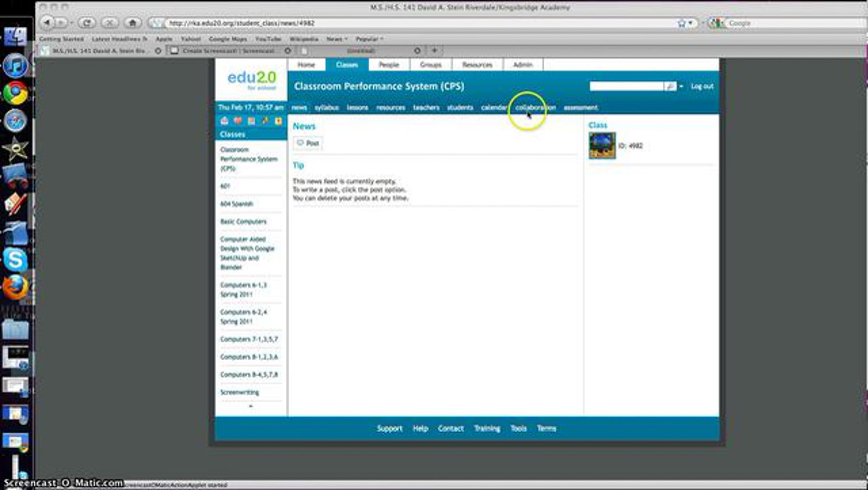Click the bookmark star icon in the address bar
The height and width of the screenshot is (490, 868).
[x=681, y=23]
